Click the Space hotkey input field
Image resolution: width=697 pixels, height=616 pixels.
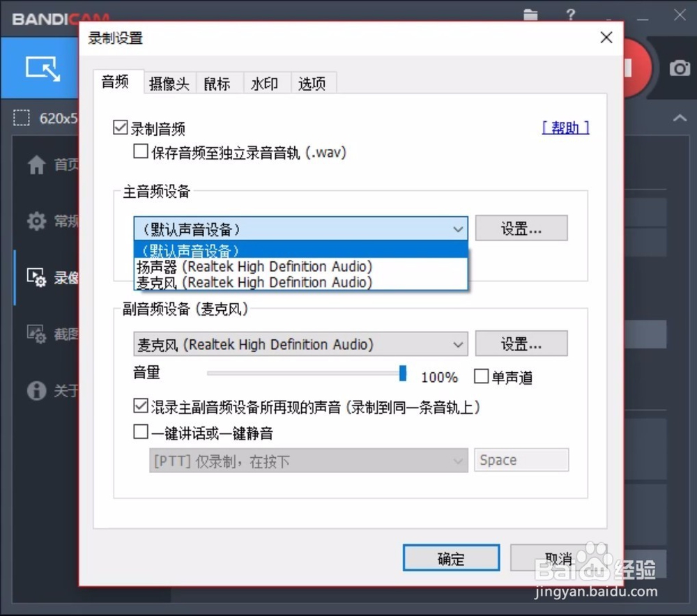pos(521,460)
